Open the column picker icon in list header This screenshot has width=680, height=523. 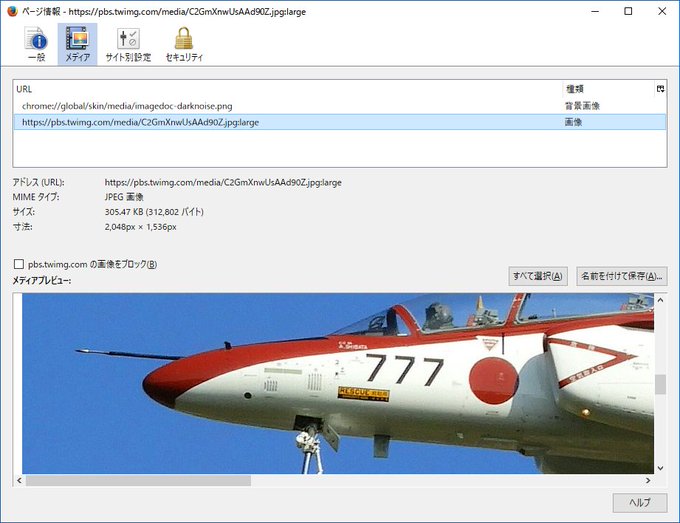point(660,89)
